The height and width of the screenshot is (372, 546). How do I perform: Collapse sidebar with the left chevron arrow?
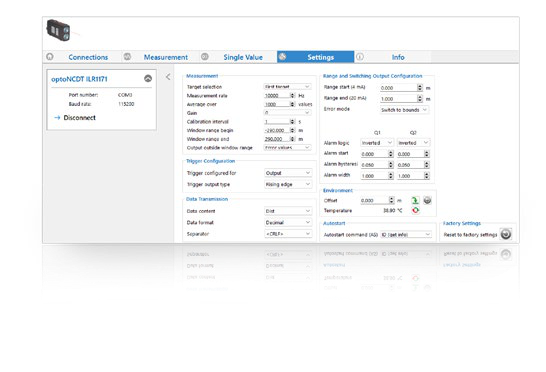pyautogui.click(x=168, y=77)
